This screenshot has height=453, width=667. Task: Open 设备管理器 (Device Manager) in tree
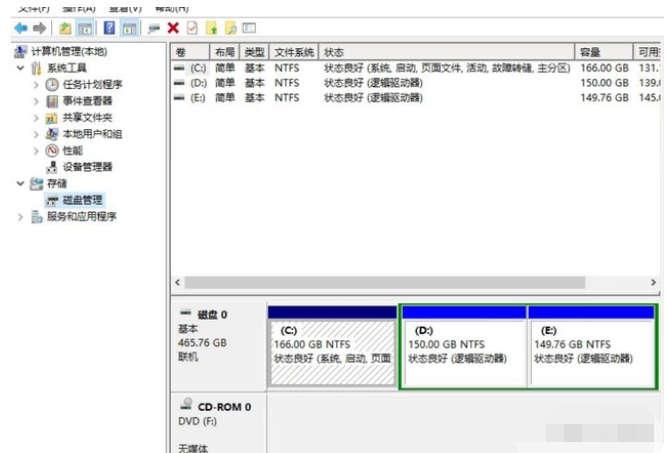coord(86,167)
